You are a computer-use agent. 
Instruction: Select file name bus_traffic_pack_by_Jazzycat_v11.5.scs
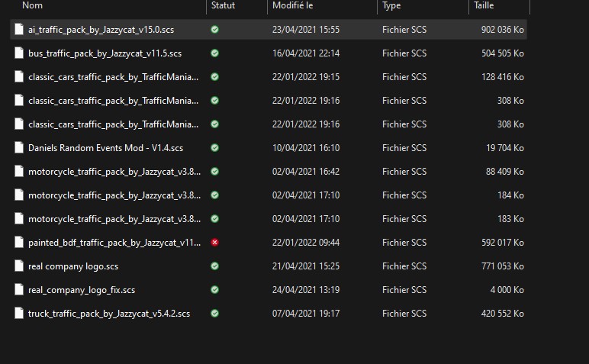[105, 53]
